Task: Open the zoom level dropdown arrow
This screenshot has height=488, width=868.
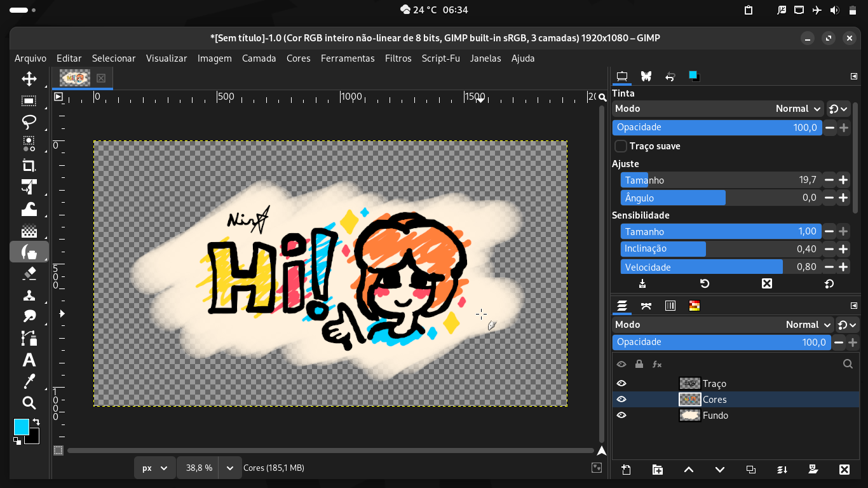Action: pyautogui.click(x=229, y=468)
